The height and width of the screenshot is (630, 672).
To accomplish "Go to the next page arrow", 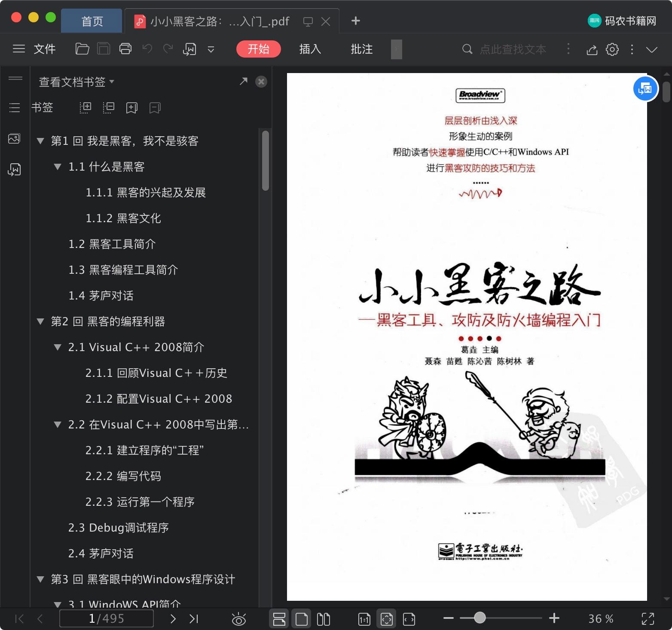I will [x=173, y=619].
